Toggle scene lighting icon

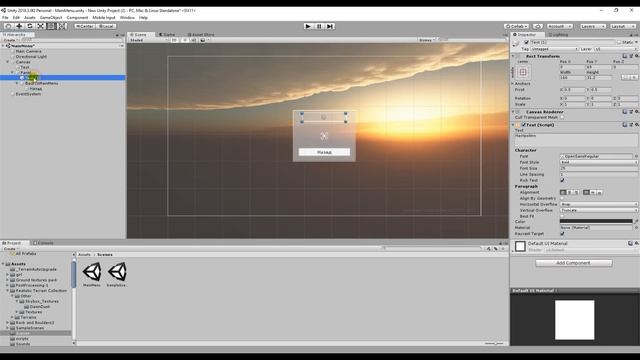(x=184, y=40)
